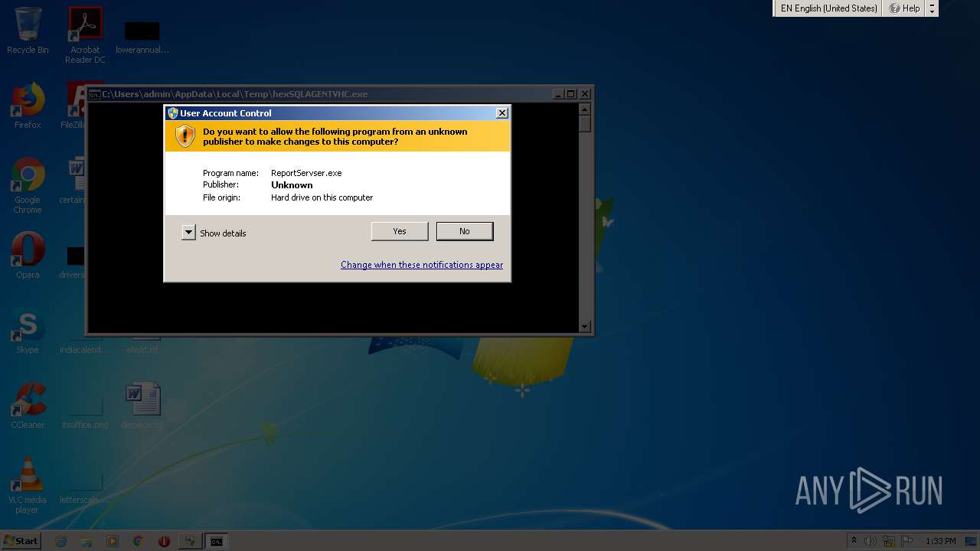Open Opera from the taskbar
This screenshot has height=551, width=980.
click(x=164, y=541)
